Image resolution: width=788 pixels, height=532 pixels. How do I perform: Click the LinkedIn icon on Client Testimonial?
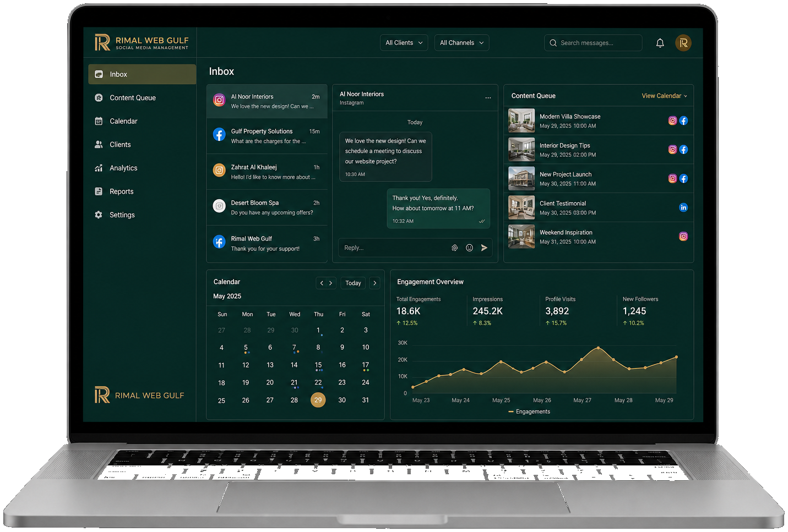pyautogui.click(x=683, y=207)
